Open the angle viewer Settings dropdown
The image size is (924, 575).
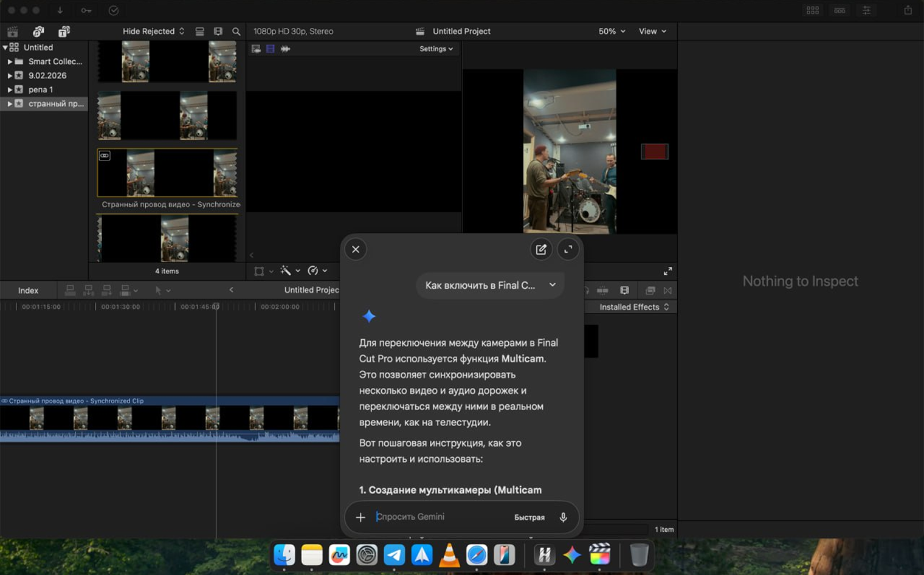(436, 49)
